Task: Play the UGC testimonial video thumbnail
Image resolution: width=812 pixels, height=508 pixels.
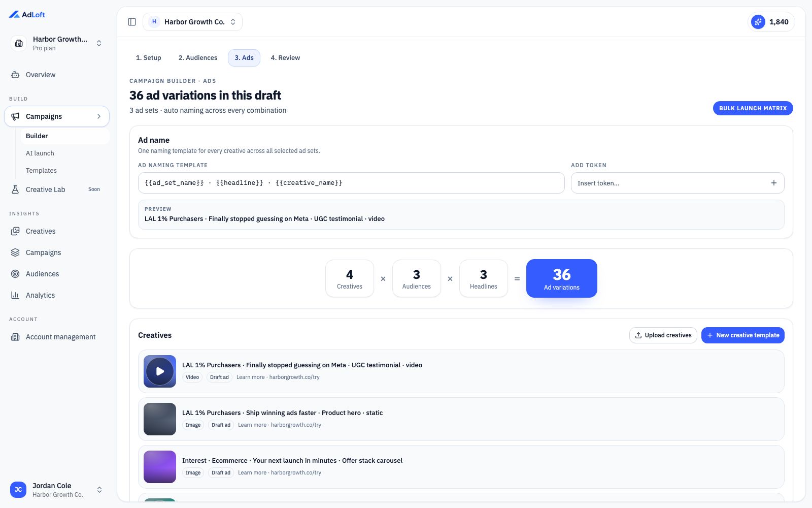Action: click(x=160, y=371)
